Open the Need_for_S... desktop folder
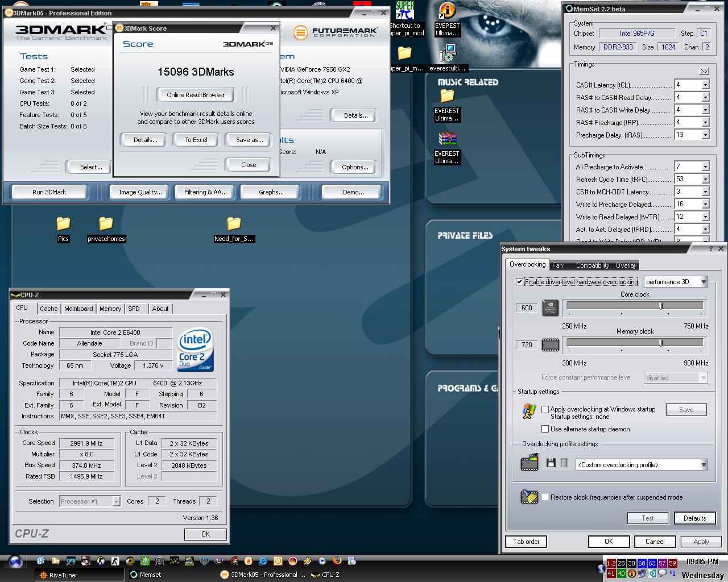This screenshot has height=582, width=728. tap(234, 225)
